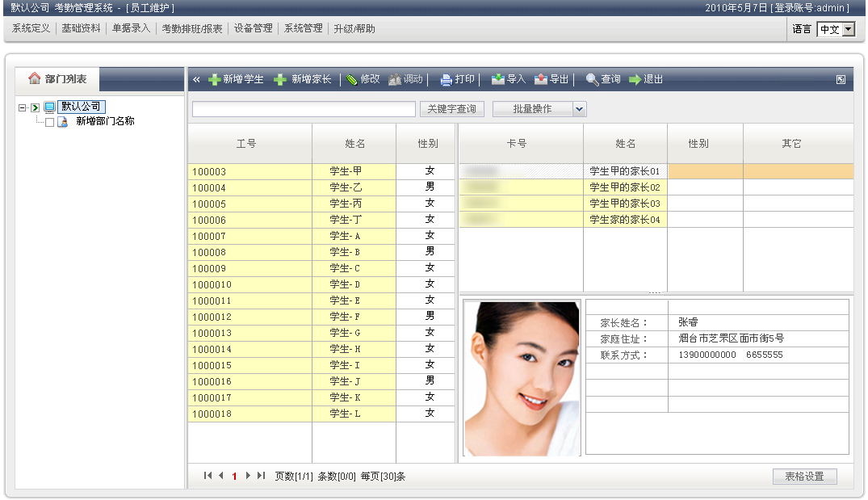This screenshot has height=500, width=868.
Task: Tick the 新增部门名称 checkbox
Action: pos(50,122)
